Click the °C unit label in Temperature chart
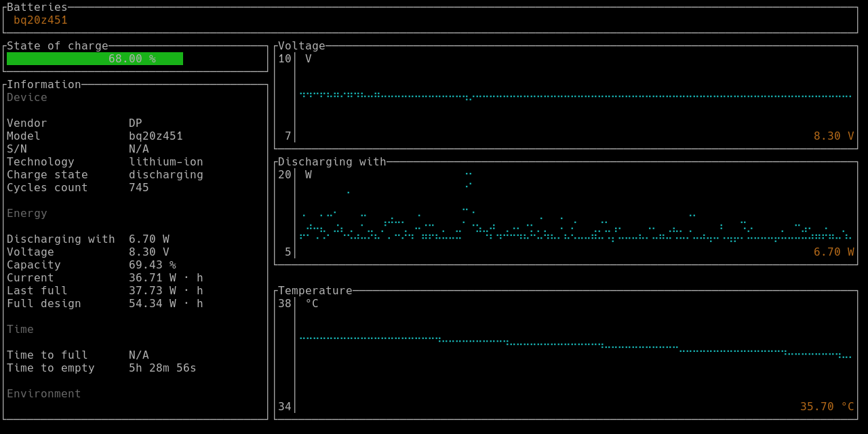The image size is (868, 434). (x=312, y=304)
